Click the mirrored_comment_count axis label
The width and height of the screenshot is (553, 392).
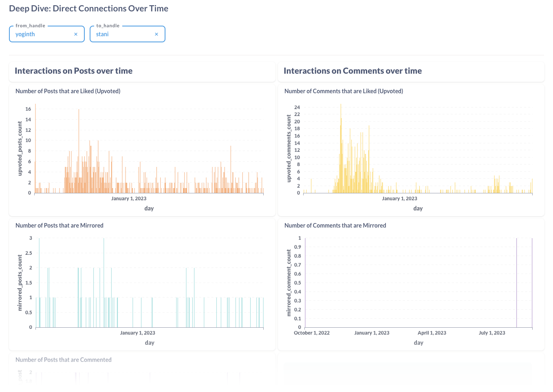tap(289, 283)
